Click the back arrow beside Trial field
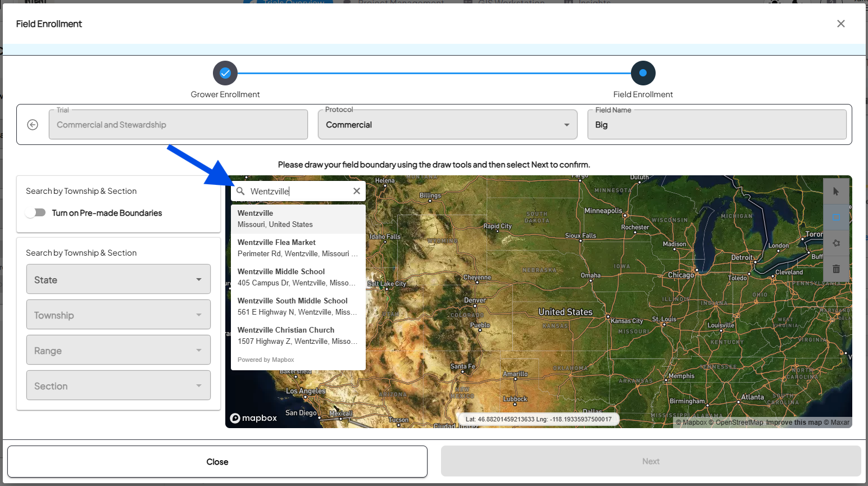 click(x=33, y=125)
